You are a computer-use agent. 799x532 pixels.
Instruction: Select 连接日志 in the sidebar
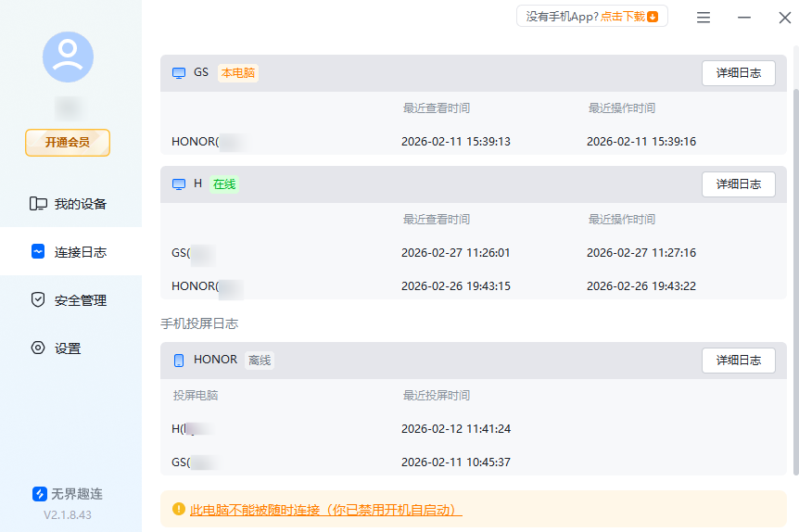point(70,252)
